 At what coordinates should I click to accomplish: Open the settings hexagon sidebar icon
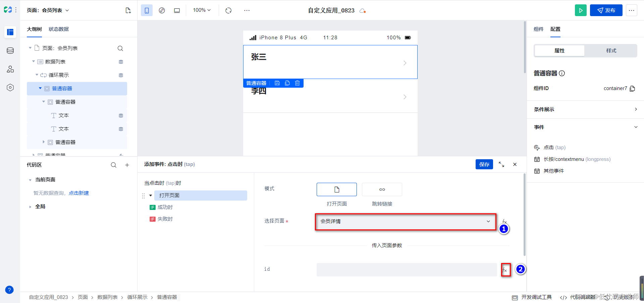pos(10,88)
